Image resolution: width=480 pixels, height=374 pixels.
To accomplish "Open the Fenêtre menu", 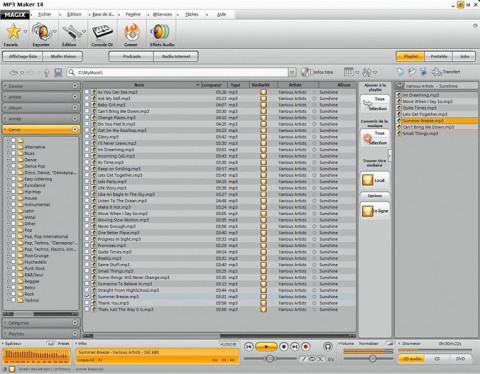I will (133, 14).
